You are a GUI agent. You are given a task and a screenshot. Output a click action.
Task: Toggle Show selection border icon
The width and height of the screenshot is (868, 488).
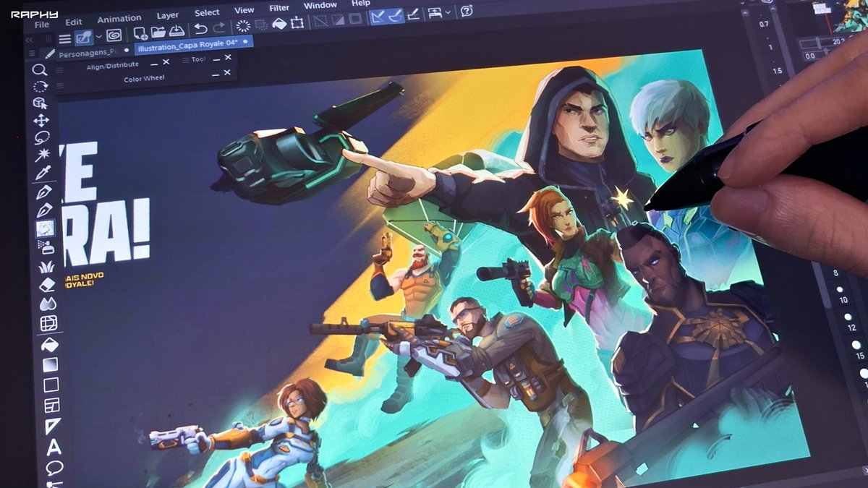(356, 19)
